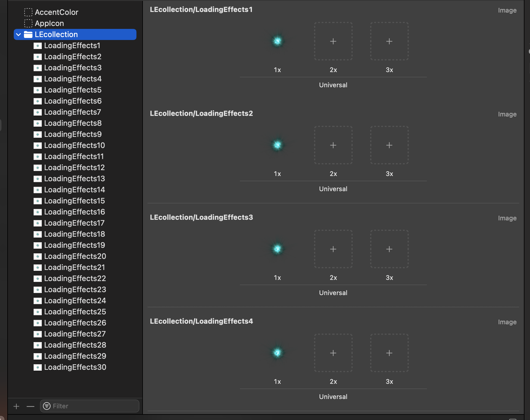
Task: Select the AccentColor color set icon
Action: 28,12
